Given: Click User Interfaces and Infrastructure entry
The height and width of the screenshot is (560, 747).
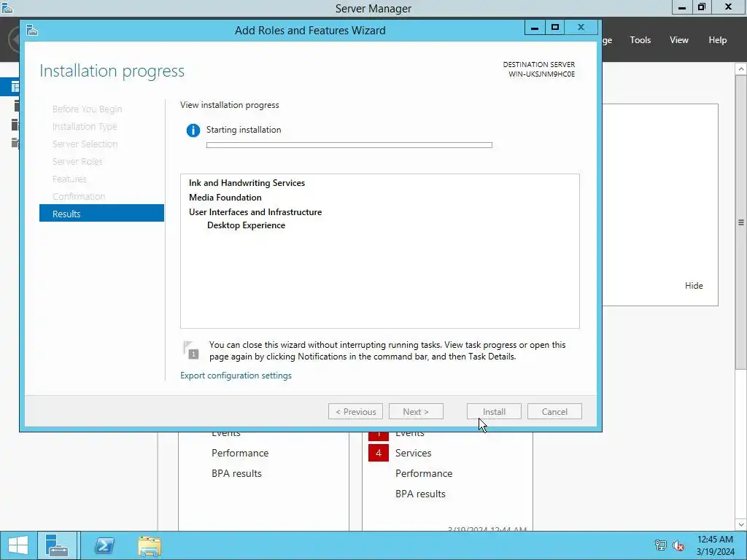Looking at the screenshot, I should click(255, 212).
